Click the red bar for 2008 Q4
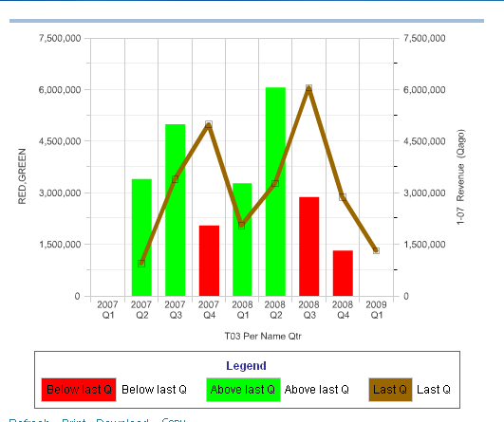This screenshot has height=422, width=504. pos(343,273)
